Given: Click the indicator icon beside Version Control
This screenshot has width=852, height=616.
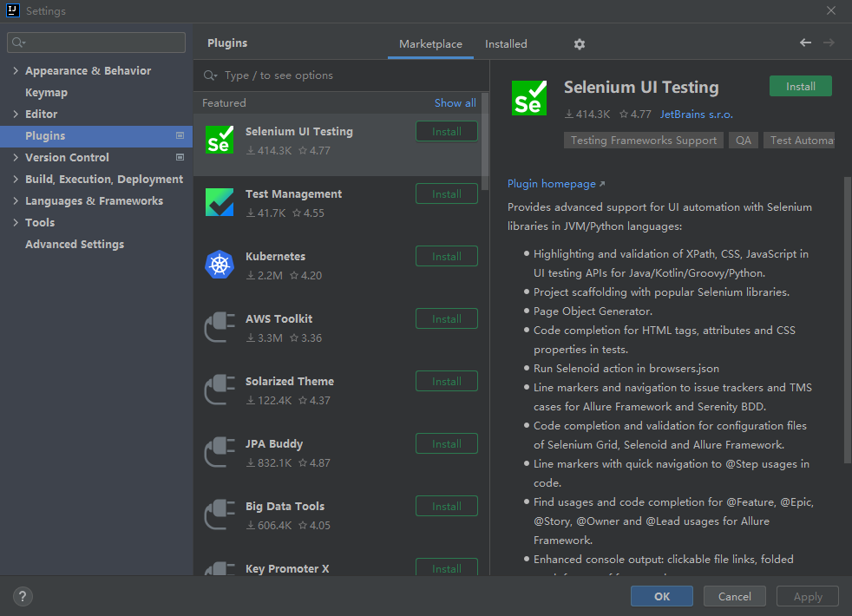Looking at the screenshot, I should [x=180, y=157].
